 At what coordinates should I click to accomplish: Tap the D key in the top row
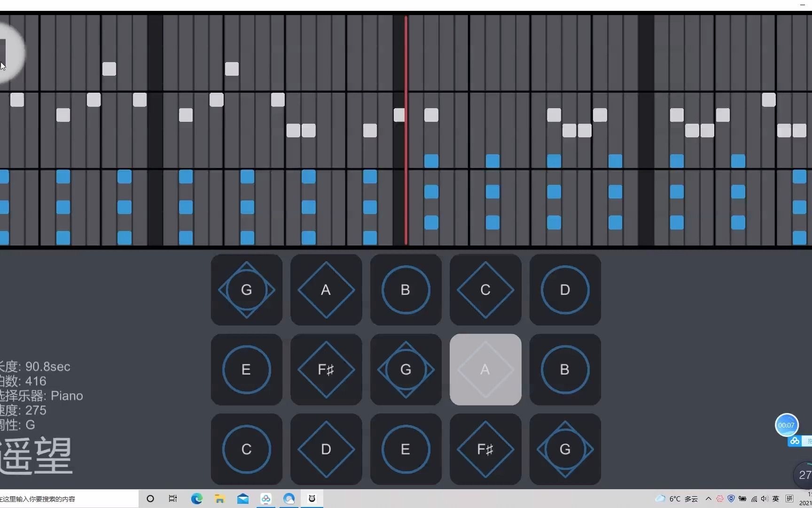pyautogui.click(x=565, y=290)
